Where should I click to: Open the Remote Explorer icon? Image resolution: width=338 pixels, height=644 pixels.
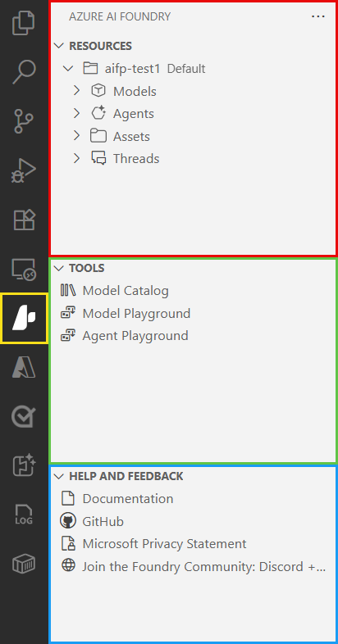coord(24,270)
